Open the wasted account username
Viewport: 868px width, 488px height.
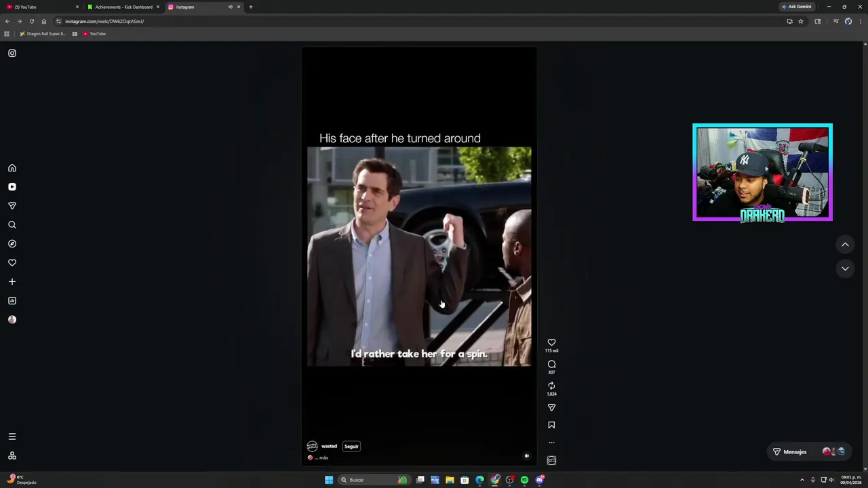329,446
